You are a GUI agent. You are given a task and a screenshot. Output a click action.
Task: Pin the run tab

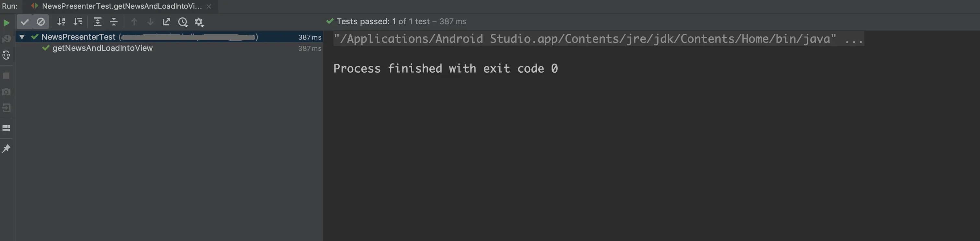point(6,149)
